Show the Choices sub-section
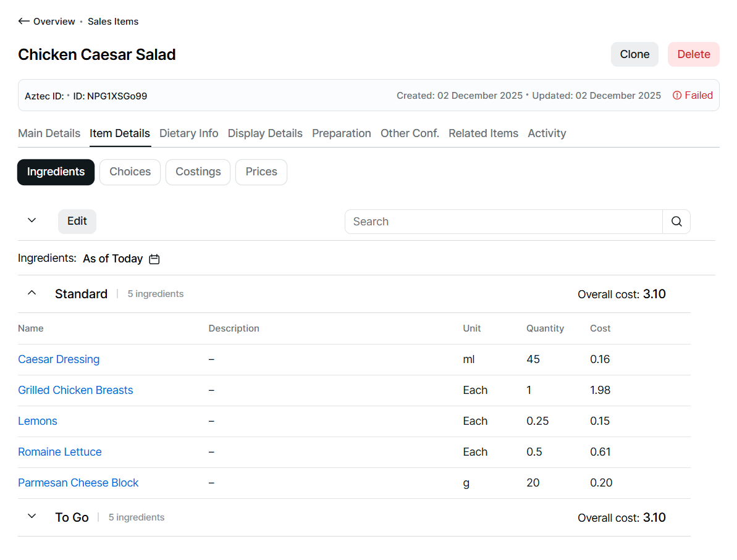 (130, 172)
